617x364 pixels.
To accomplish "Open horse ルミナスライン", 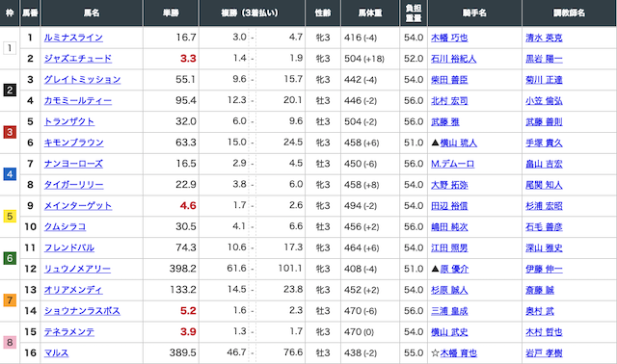I will [73, 38].
